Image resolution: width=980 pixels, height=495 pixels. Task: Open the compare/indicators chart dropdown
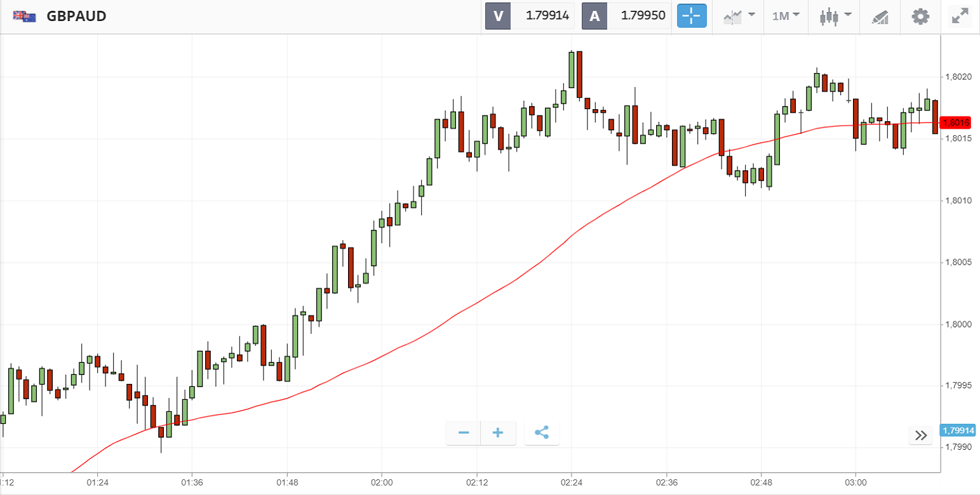[x=739, y=16]
